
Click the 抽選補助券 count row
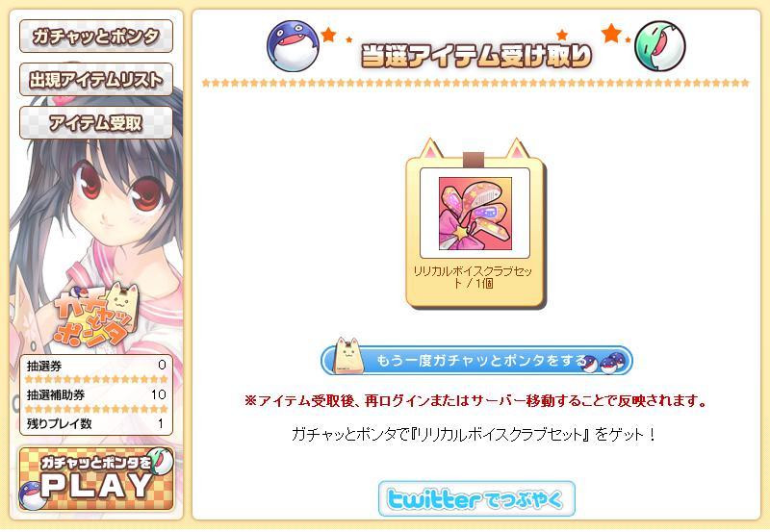click(96, 394)
